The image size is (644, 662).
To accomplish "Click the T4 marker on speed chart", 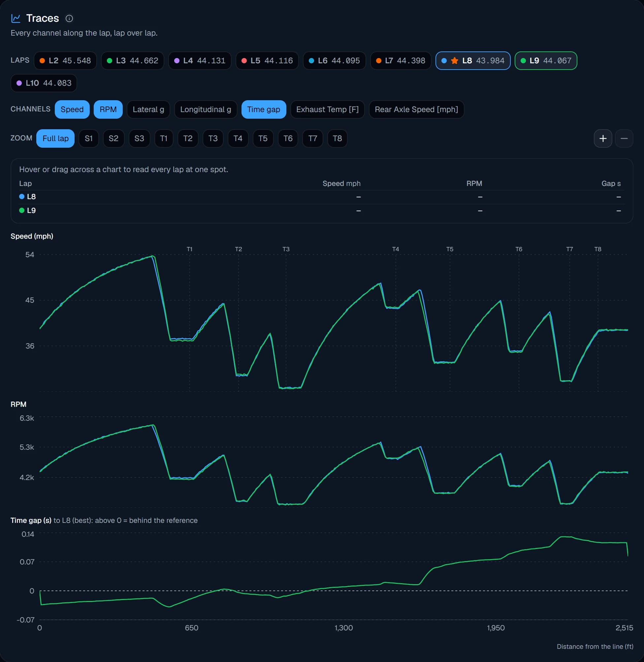I will click(x=395, y=249).
